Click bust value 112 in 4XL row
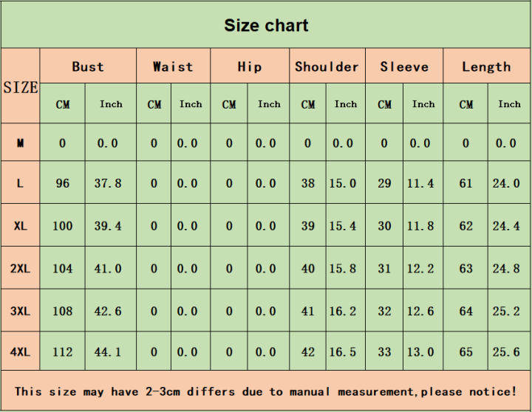The width and height of the screenshot is (532, 412). (x=62, y=352)
